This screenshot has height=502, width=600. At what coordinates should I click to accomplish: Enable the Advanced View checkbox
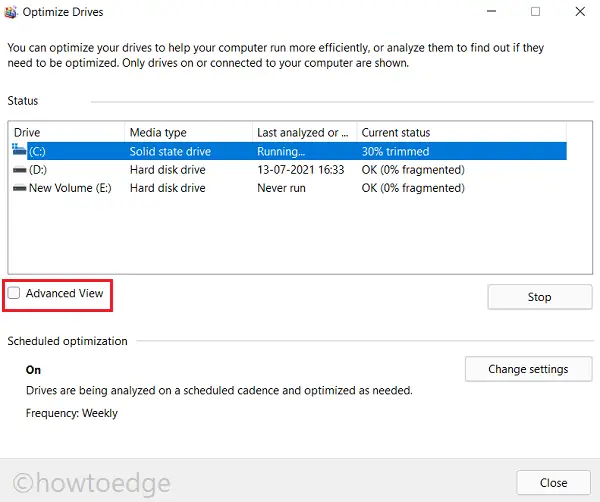(14, 293)
